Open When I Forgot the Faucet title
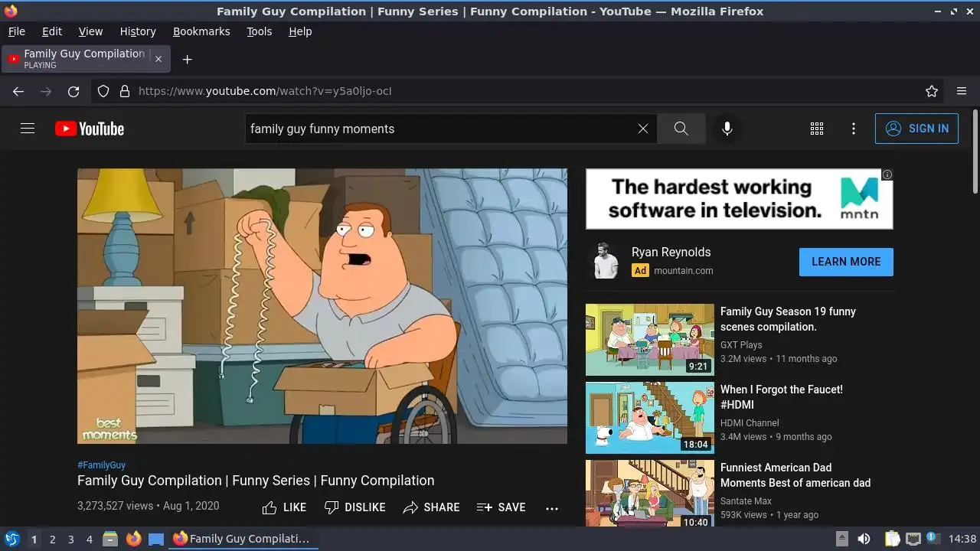The image size is (980, 551). 782,397
